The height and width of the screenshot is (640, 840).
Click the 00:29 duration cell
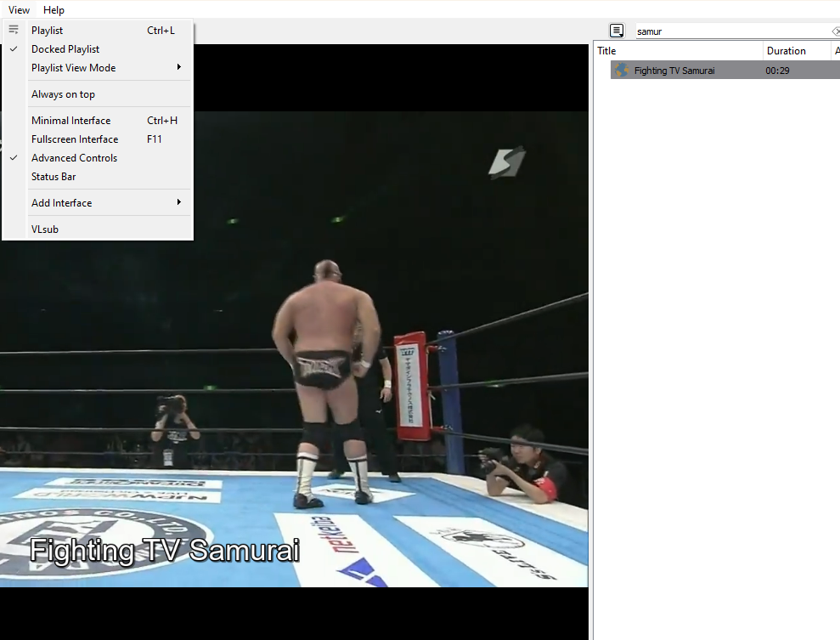(777, 71)
